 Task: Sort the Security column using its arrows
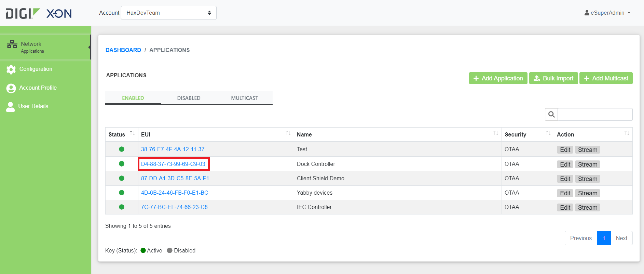(548, 133)
